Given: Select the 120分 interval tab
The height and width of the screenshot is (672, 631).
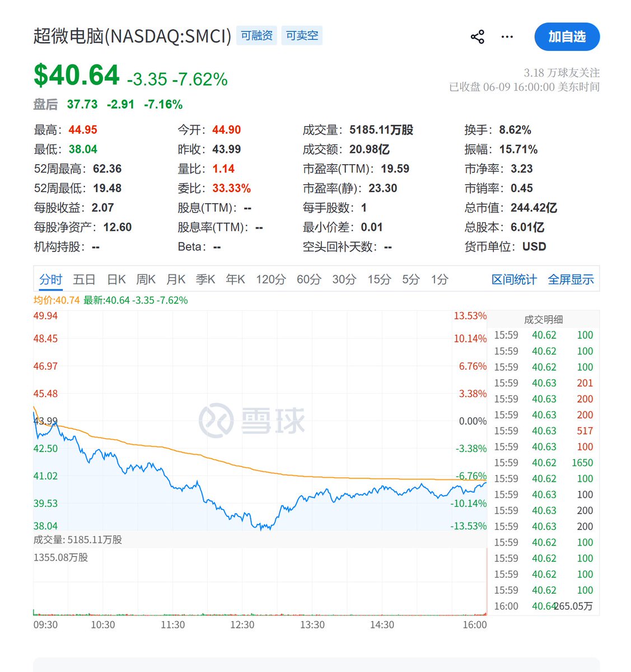Looking at the screenshot, I should (x=271, y=279).
